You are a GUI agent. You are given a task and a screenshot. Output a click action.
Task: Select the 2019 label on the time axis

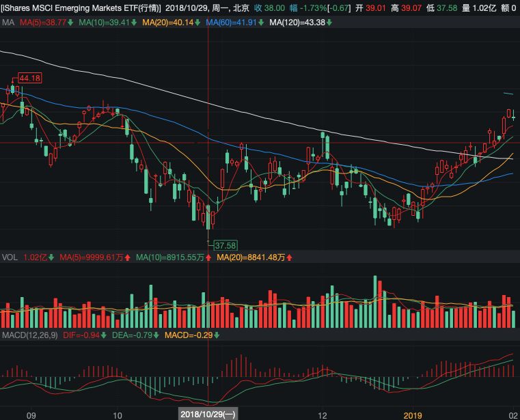(413, 415)
